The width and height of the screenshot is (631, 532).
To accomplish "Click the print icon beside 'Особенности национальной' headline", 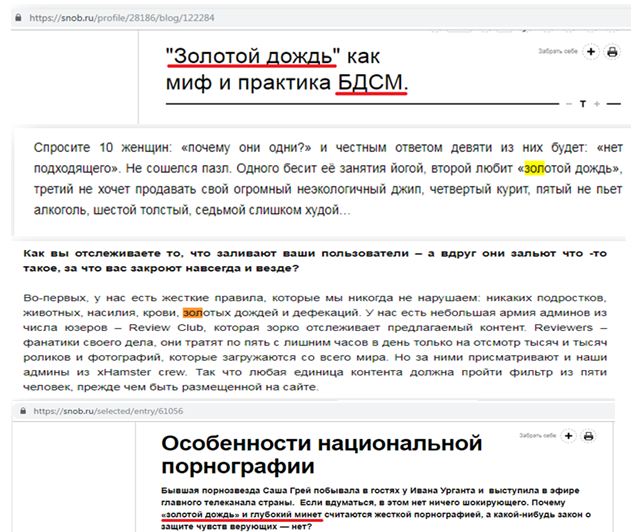I will [588, 436].
